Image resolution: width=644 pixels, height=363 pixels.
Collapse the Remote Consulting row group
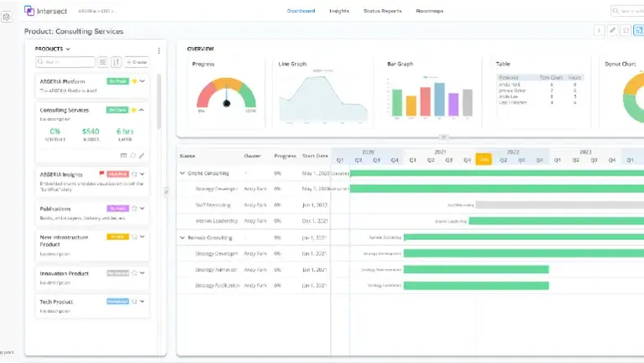(182, 238)
